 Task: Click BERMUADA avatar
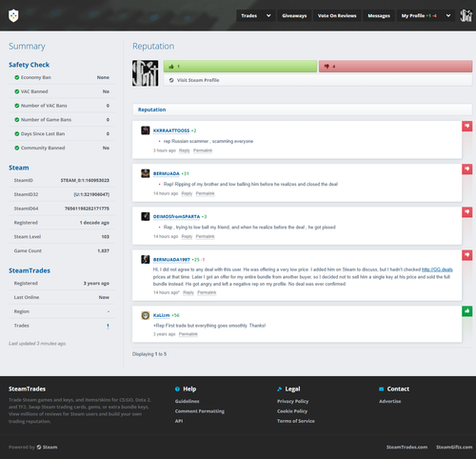(x=146, y=173)
